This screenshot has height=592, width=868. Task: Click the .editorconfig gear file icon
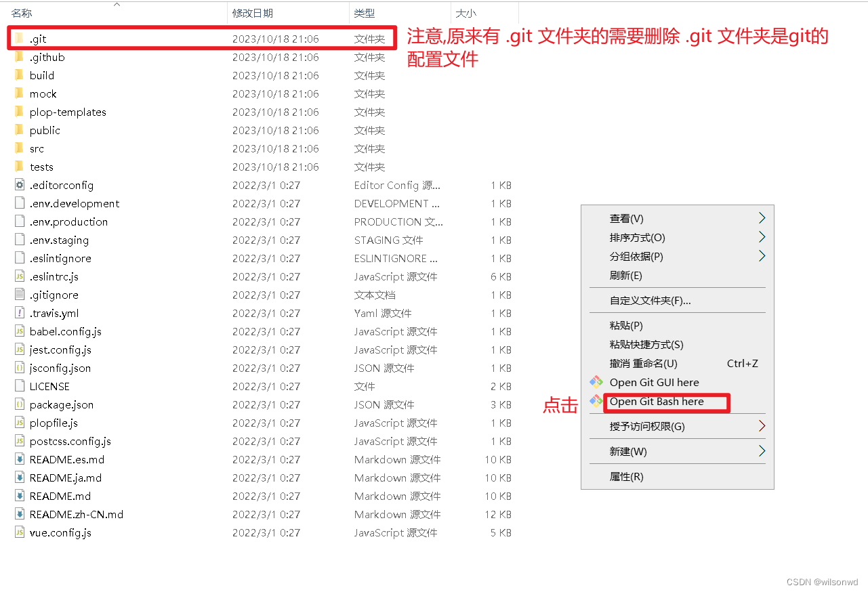click(19, 185)
